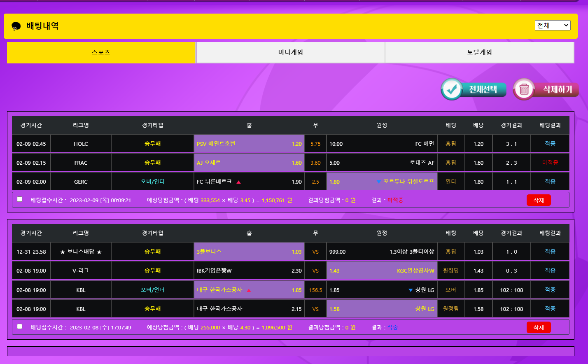
Task: Select the 스포츠 tab
Action: pyautogui.click(x=101, y=52)
